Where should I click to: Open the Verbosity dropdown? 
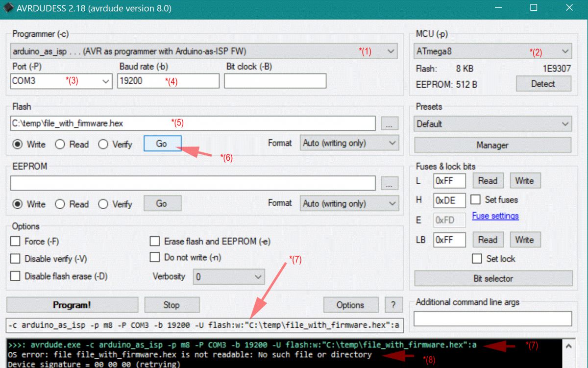(x=229, y=277)
